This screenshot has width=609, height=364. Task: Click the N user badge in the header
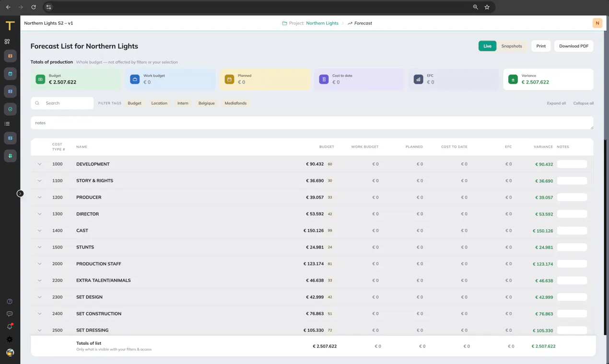coord(597,23)
